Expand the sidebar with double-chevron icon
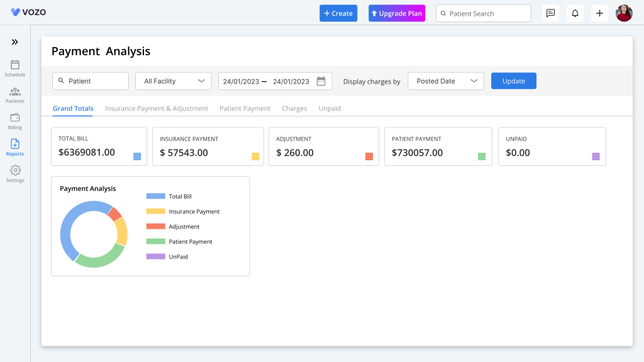This screenshot has width=644, height=362. (15, 42)
